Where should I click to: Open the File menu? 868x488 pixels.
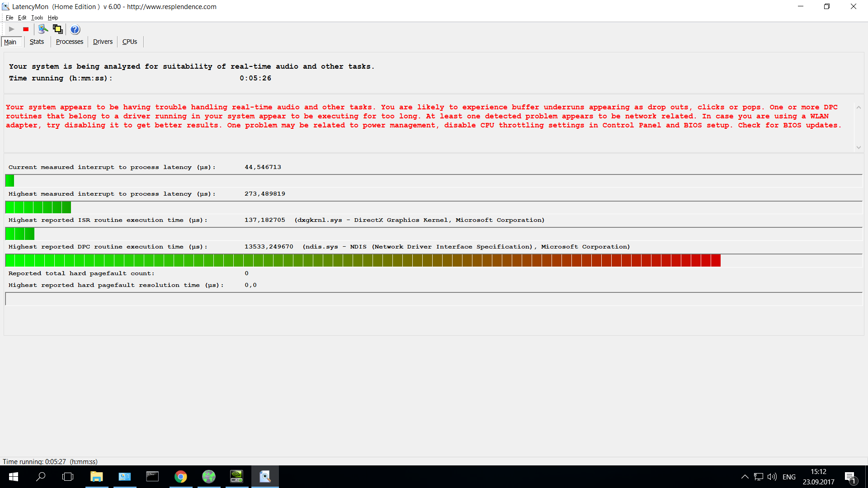tap(9, 18)
